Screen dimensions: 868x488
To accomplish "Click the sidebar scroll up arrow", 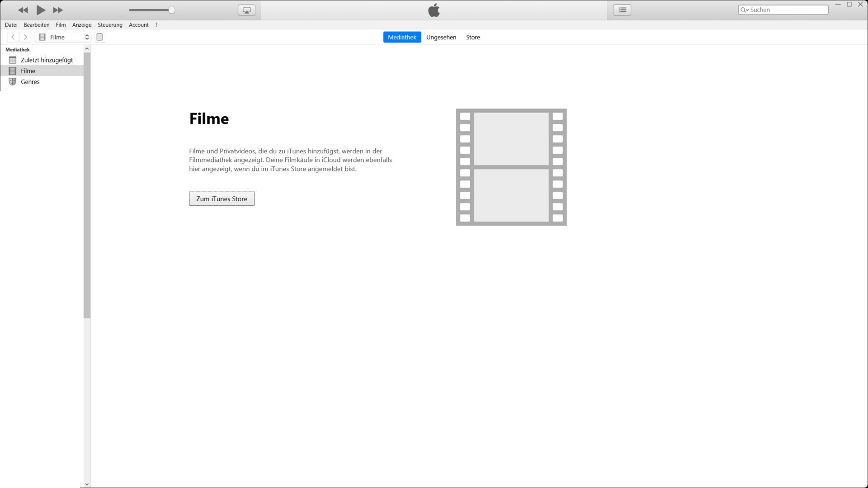I will (x=87, y=48).
